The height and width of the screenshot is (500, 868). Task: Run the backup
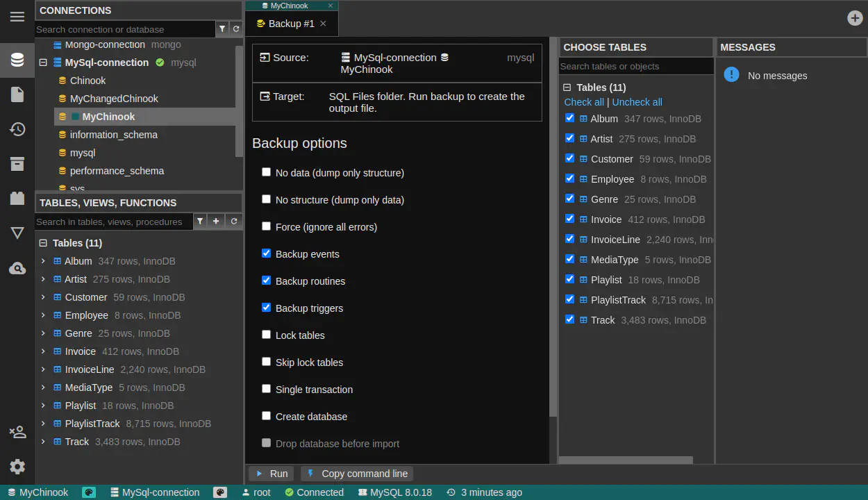(x=271, y=474)
